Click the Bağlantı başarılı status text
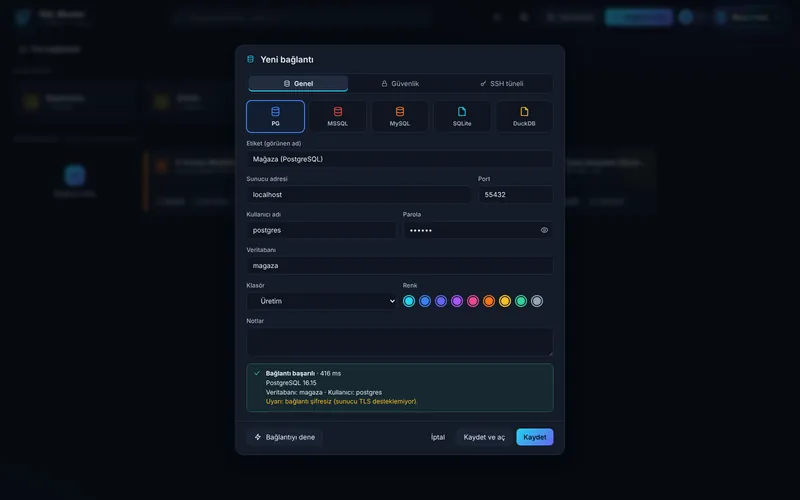800x500 pixels. tap(290, 373)
